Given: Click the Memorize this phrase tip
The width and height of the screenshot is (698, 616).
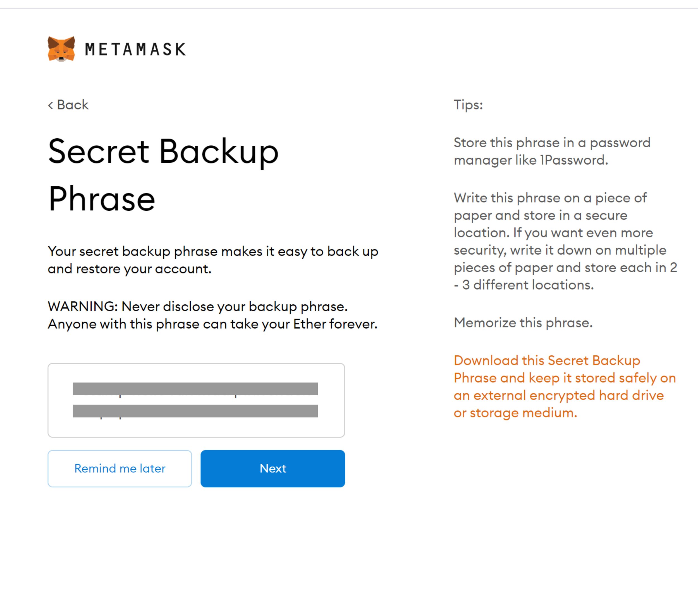Looking at the screenshot, I should [x=523, y=323].
